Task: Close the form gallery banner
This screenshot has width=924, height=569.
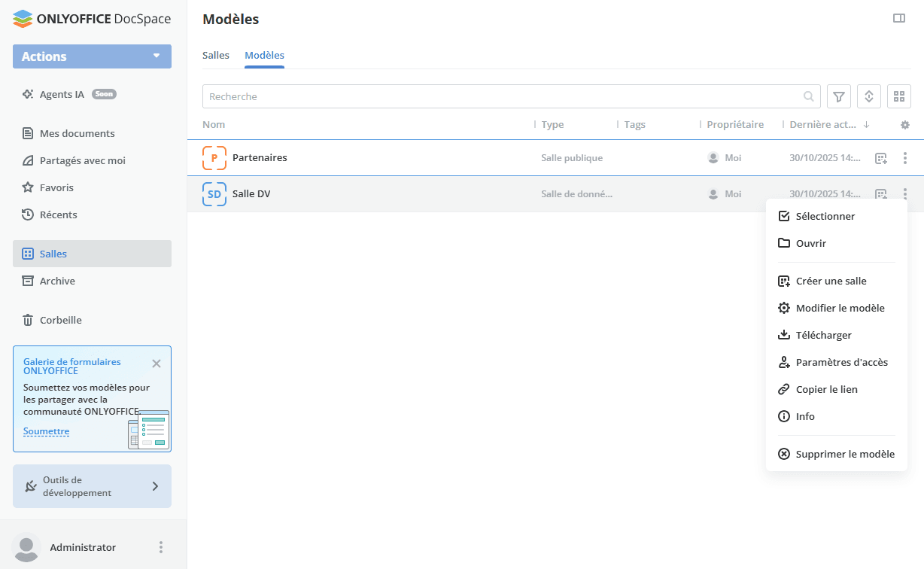Action: pyautogui.click(x=157, y=364)
